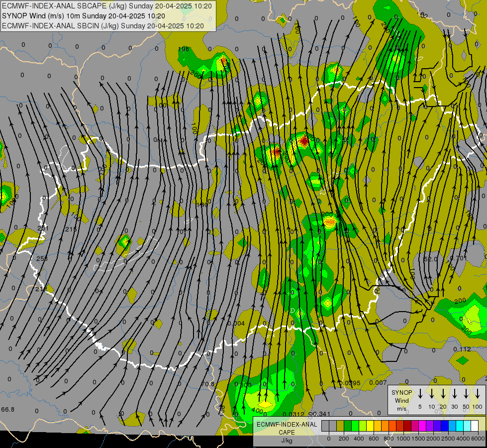Click the 0.0312 value on the map
The width and height of the screenshot is (487, 448).
293,414
